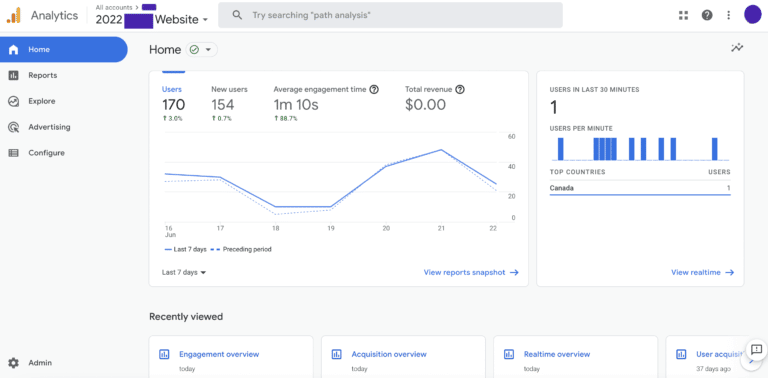
Task: Open the Last 7 days date range dropdown
Action: tap(184, 273)
